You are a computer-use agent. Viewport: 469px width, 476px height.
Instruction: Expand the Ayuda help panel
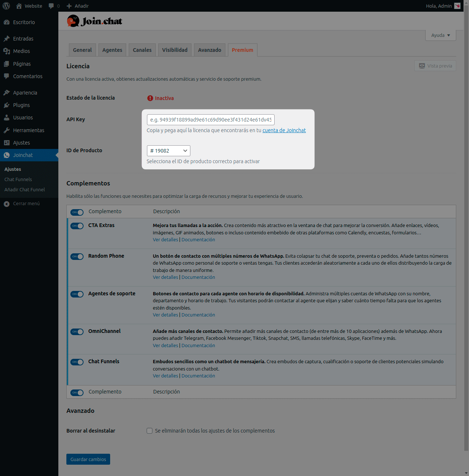pyautogui.click(x=440, y=35)
